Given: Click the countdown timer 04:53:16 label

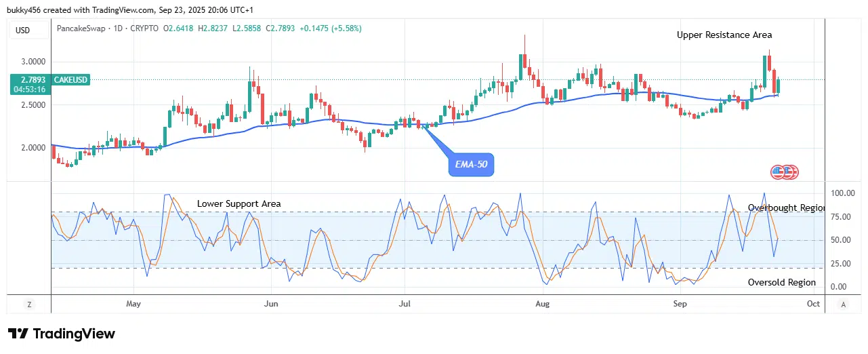Looking at the screenshot, I should 30,90.
